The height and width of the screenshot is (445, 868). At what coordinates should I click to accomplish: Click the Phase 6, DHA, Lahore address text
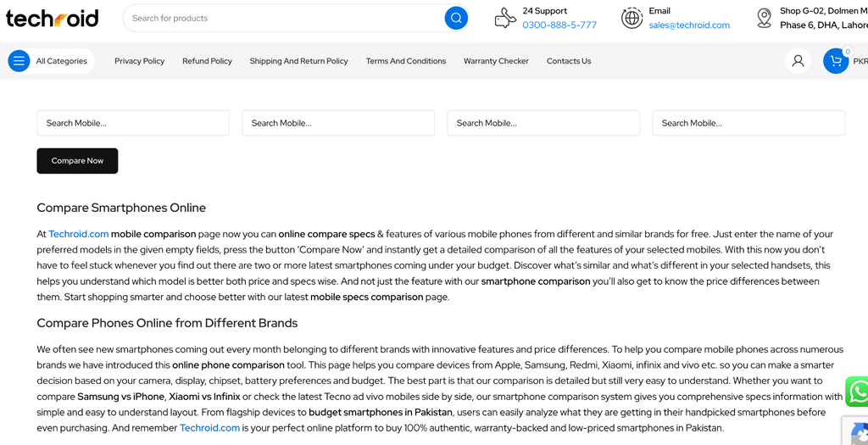pyautogui.click(x=824, y=25)
